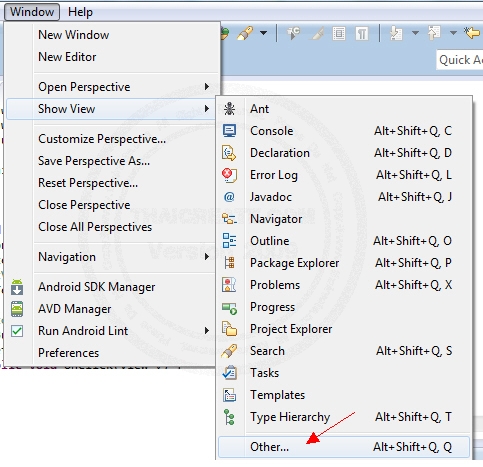
Task: Click the Error Log icon
Action: click(x=229, y=175)
